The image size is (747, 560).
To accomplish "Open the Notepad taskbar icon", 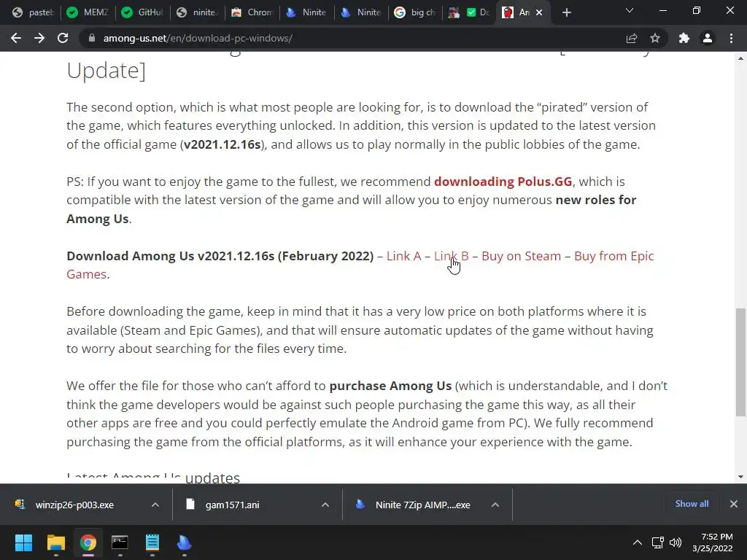I will [152, 542].
